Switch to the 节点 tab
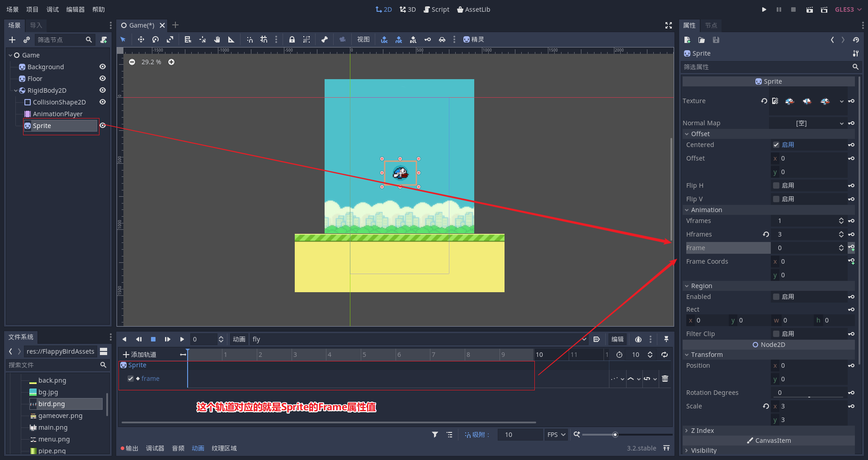 711,25
